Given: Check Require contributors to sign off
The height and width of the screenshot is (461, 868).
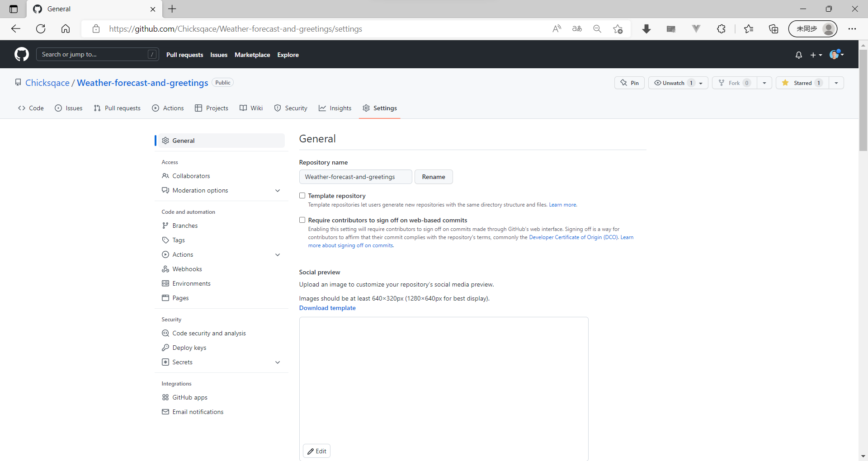Looking at the screenshot, I should click(302, 220).
